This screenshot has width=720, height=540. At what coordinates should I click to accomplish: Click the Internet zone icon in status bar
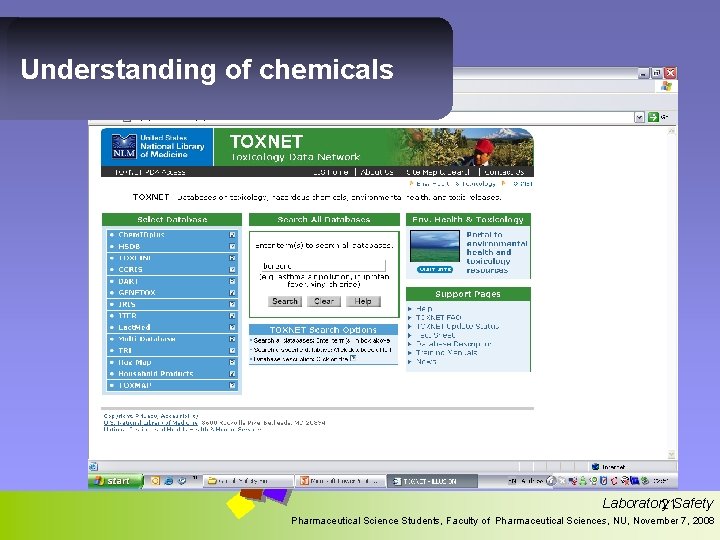point(596,467)
